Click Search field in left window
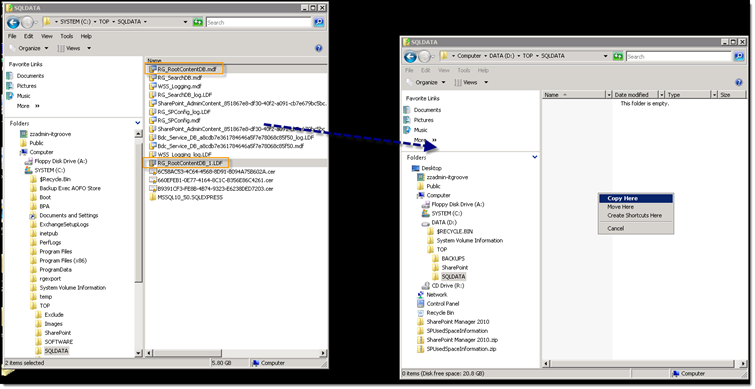This screenshot has width=755, height=389. tap(259, 22)
